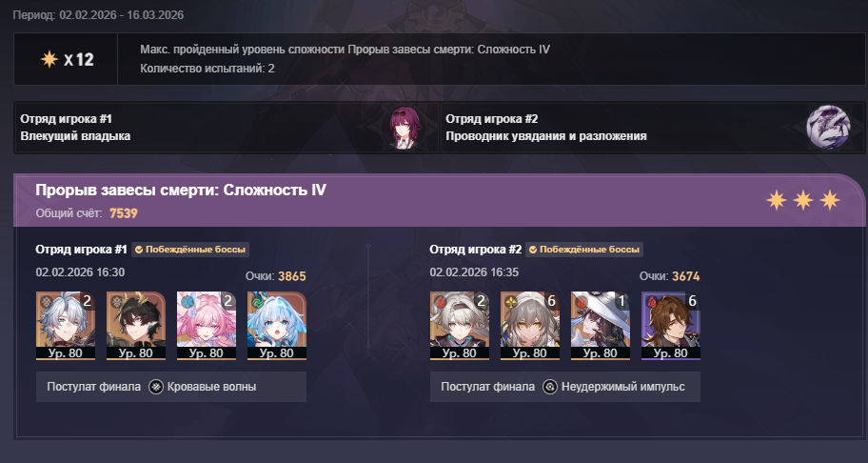Click the Неудержимый импульс buff icon

click(550, 387)
